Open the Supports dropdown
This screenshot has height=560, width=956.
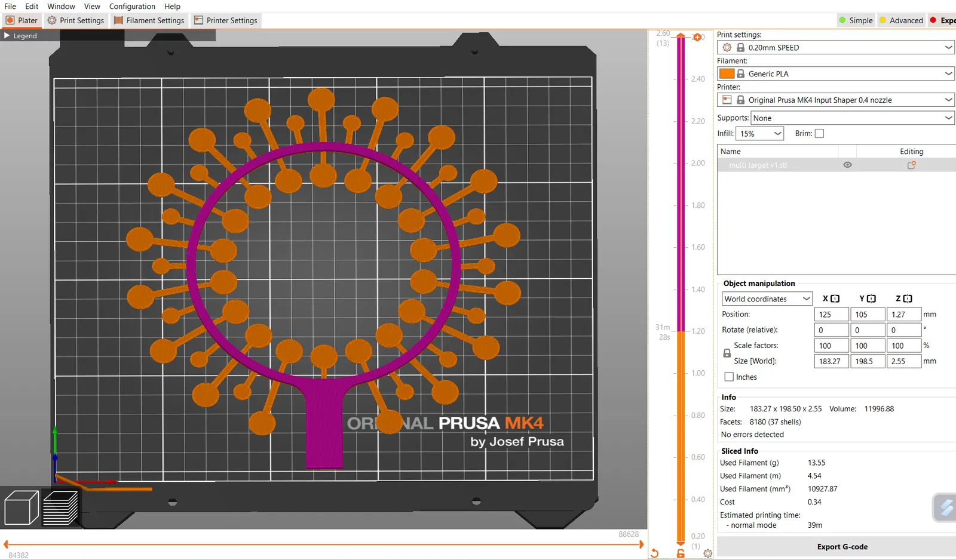coord(852,118)
